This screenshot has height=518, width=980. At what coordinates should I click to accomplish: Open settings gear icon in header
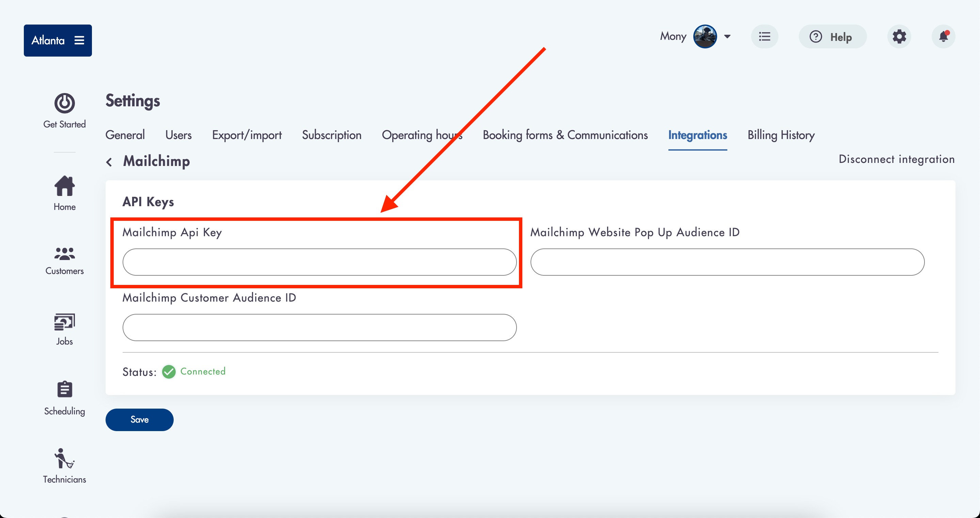point(899,36)
